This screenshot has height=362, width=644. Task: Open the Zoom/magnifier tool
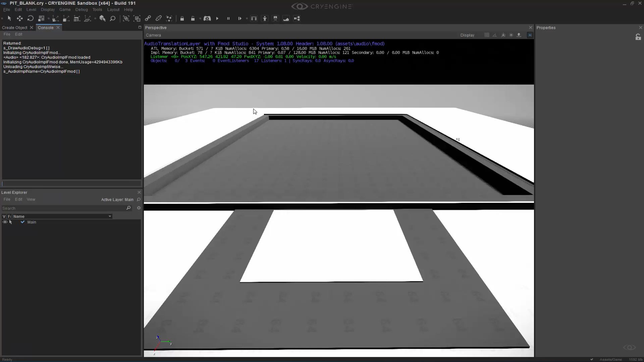coord(113,18)
